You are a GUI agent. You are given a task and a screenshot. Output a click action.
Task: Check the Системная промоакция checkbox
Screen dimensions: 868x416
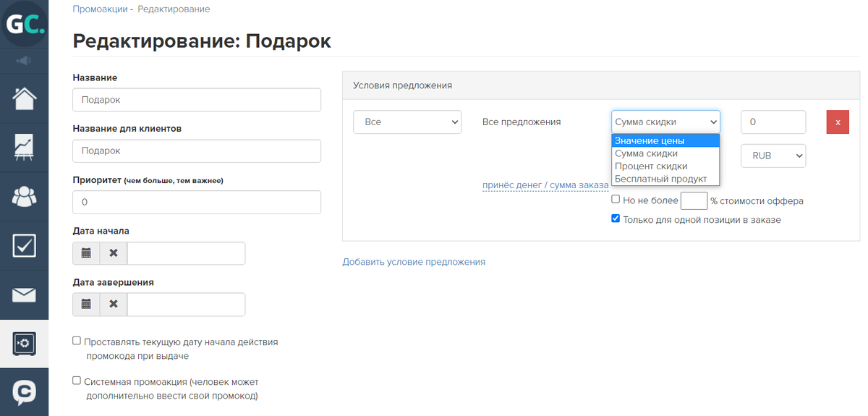[77, 380]
